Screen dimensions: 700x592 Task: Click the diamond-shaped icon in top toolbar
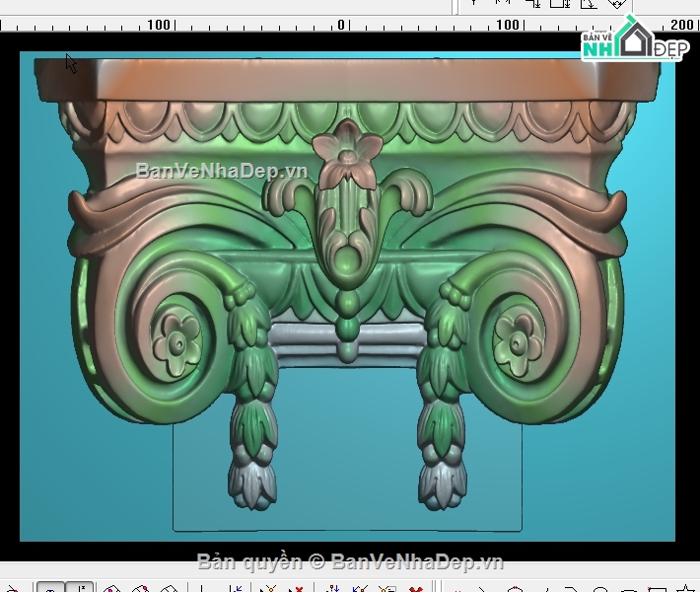[617, 4]
